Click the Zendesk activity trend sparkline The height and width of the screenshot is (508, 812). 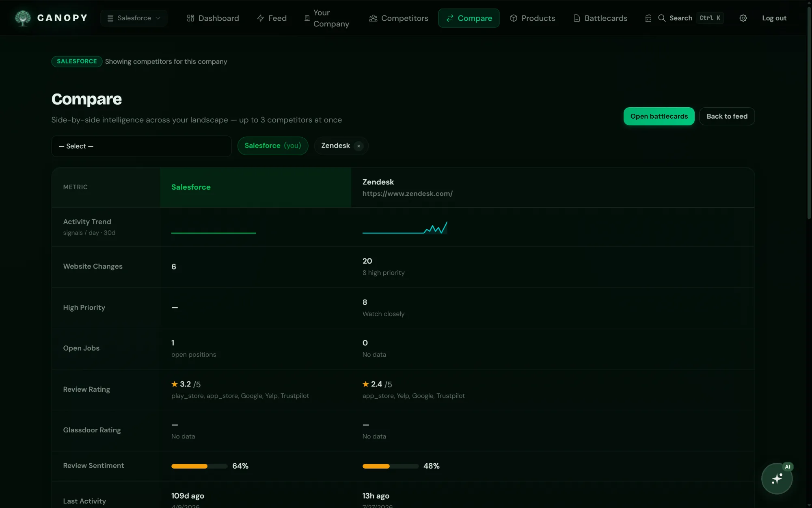coord(405,228)
